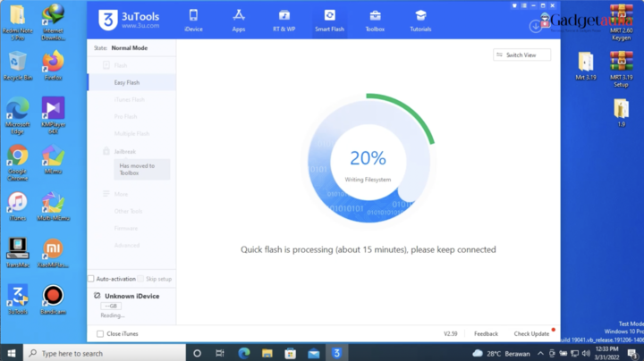Open the MRT 3.19 Setup archive
This screenshot has height=361, width=644.
pos(621,69)
